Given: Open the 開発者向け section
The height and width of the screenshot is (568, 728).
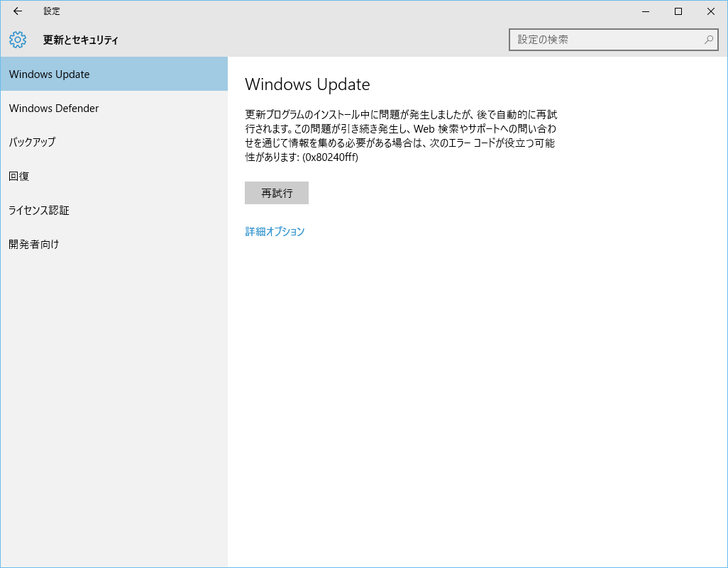Looking at the screenshot, I should coord(114,244).
